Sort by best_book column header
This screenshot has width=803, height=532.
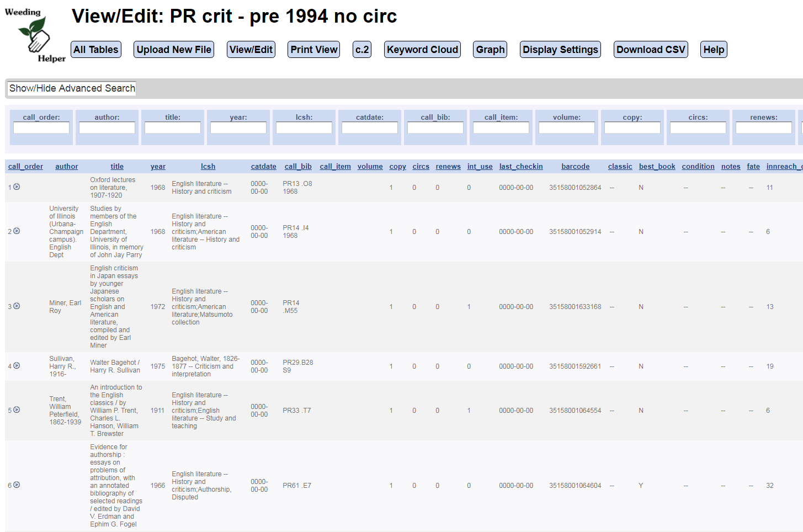pos(657,167)
